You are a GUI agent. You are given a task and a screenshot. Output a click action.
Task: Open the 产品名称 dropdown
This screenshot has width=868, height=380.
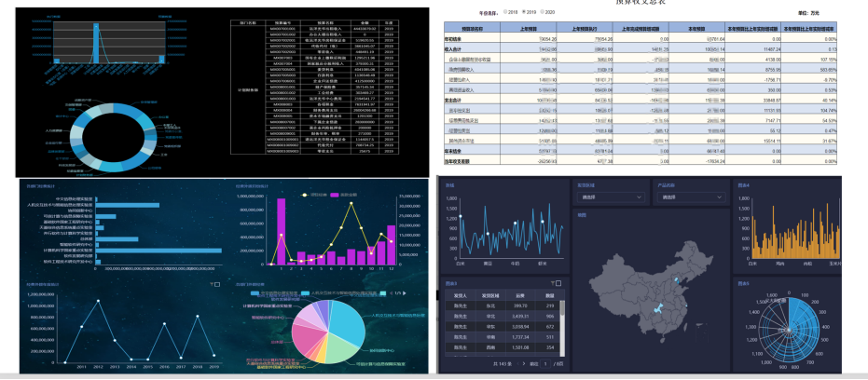690,197
